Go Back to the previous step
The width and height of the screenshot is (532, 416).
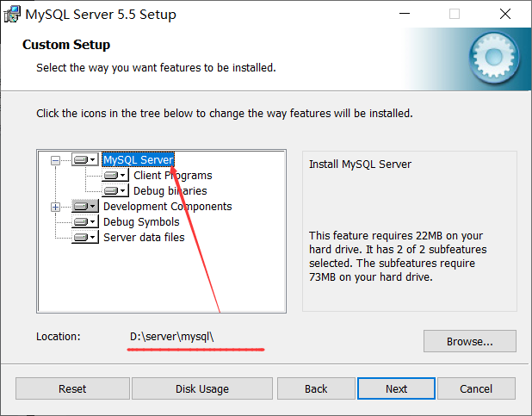(x=316, y=388)
